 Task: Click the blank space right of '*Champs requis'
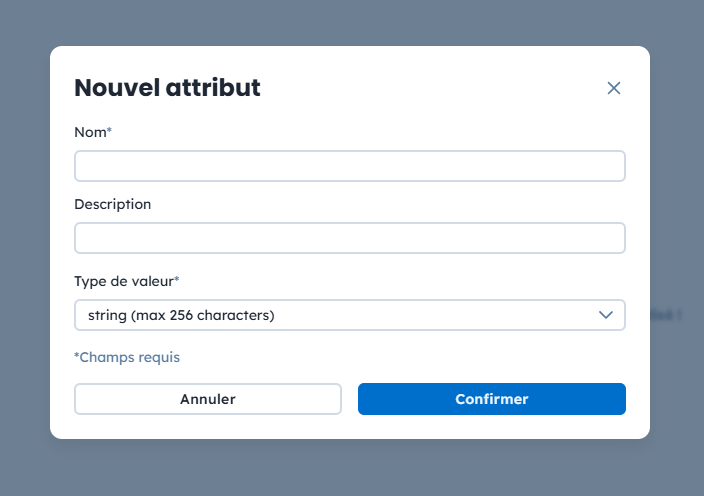pos(400,357)
